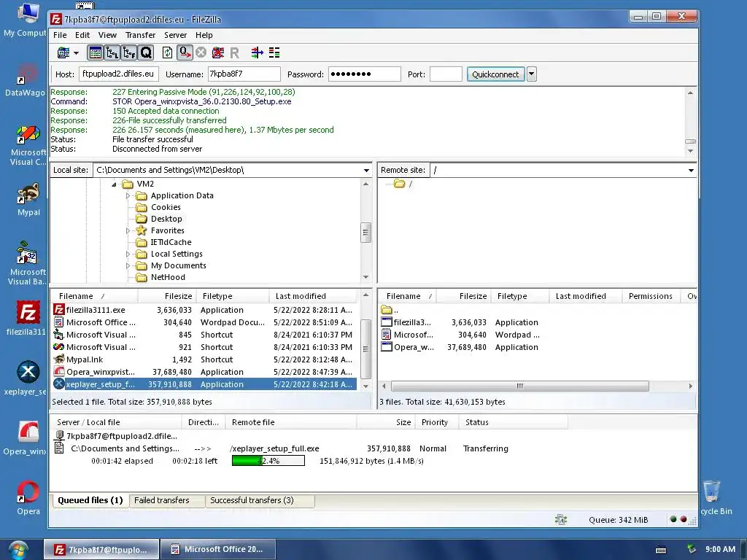Viewport: 747px width, 560px height.
Task: Select the NetHood folder in tree
Action: tap(168, 277)
